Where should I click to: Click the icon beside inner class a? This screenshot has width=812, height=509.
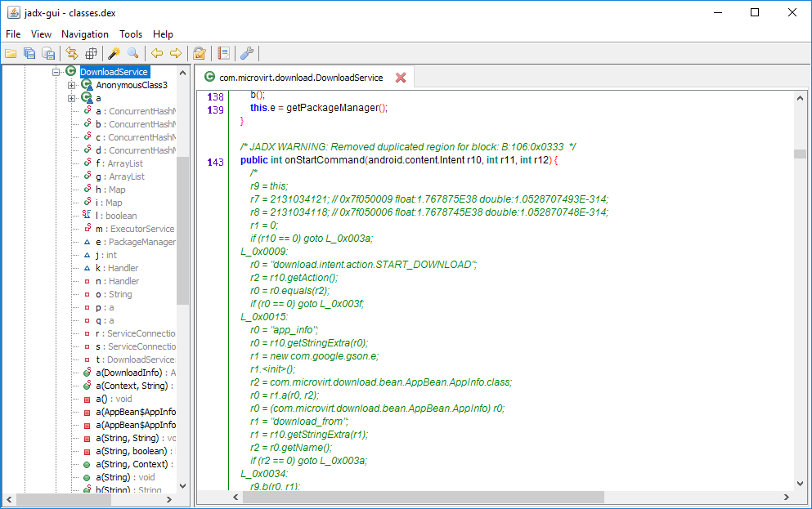point(87,98)
